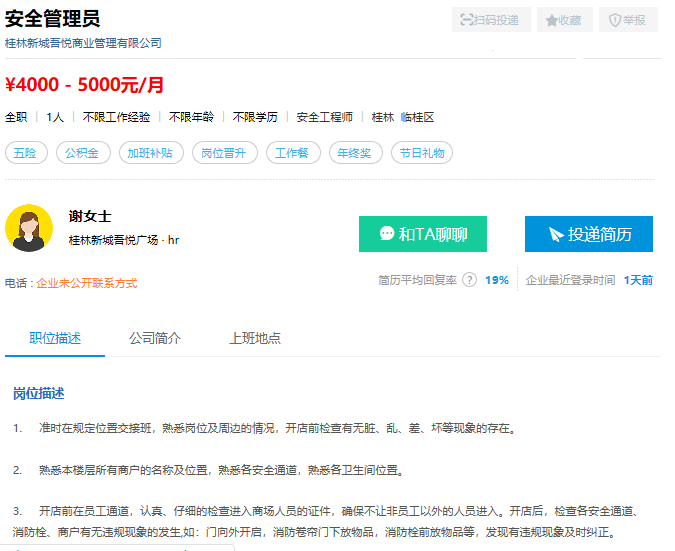675x551 pixels.
Task: Click the question mark next to 简历平均回复率
Action: (469, 280)
